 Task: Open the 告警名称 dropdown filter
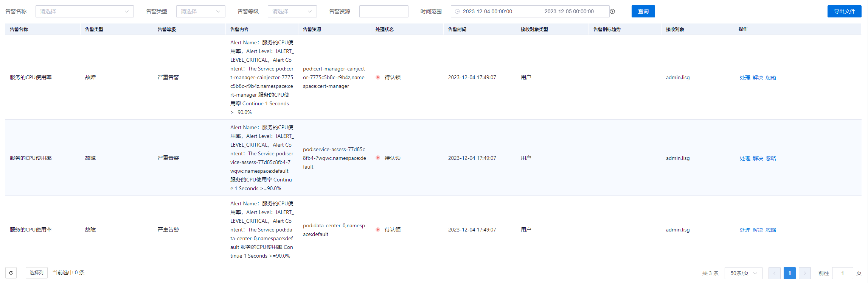[x=84, y=11]
